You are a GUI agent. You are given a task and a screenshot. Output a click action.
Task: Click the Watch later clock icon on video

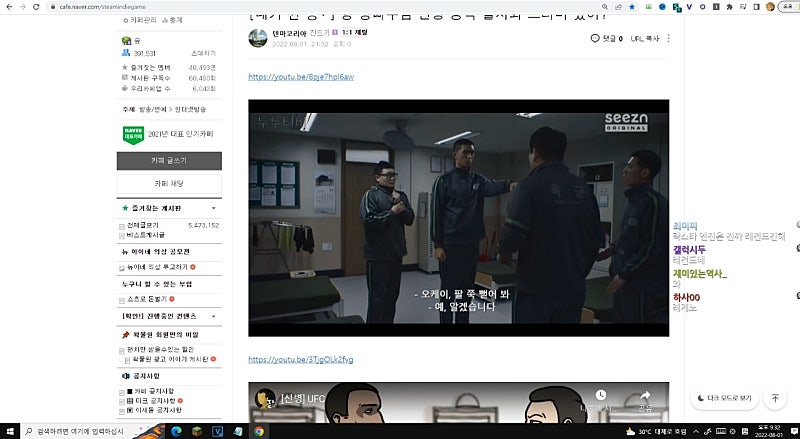tap(601, 395)
